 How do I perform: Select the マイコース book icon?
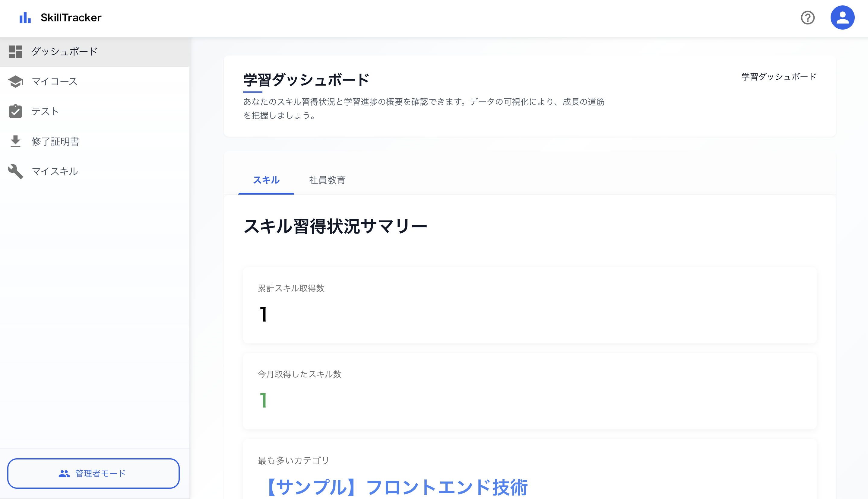click(15, 81)
